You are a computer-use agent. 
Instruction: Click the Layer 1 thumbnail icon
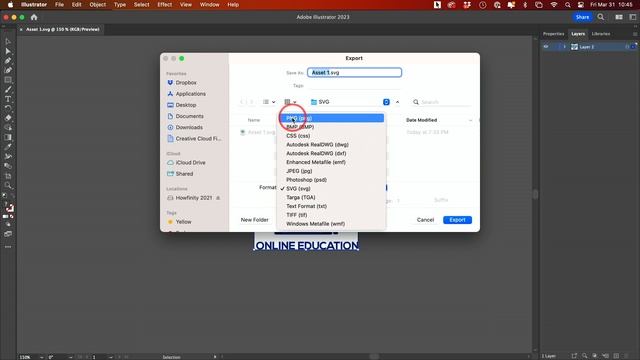[574, 47]
